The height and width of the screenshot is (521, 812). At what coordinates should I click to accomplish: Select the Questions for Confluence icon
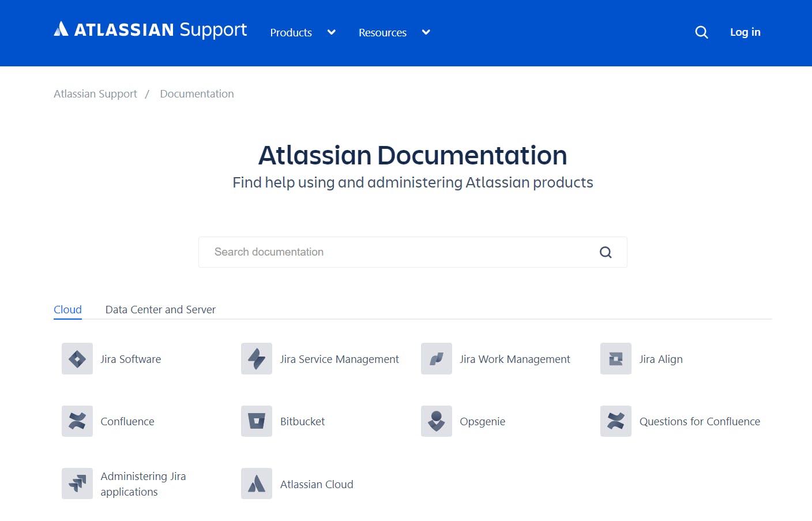click(616, 421)
